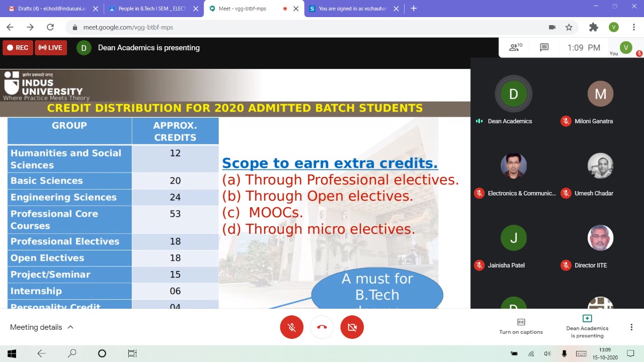Switch to the Drafts Gmail tab

coord(50,9)
